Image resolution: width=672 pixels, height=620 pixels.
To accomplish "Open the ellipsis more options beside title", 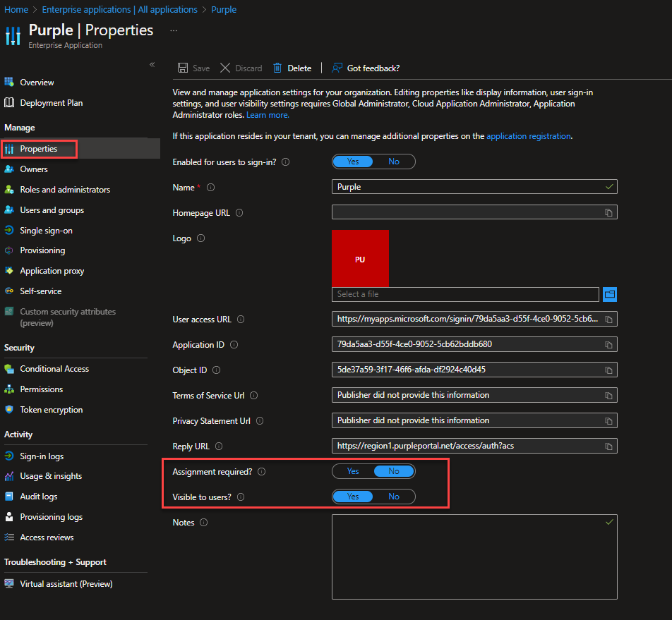I will pos(174,31).
